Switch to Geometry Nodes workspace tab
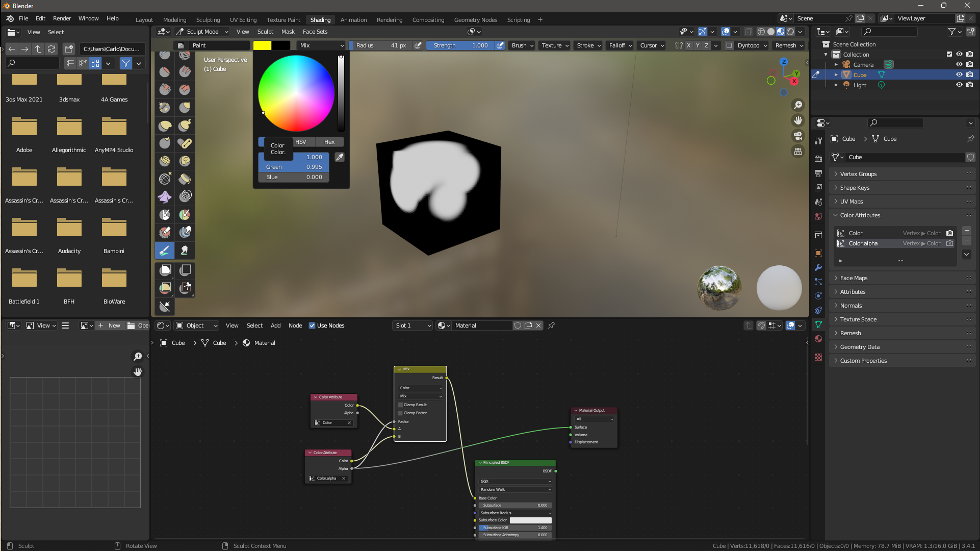Viewport: 980px width, 551px height. [x=475, y=20]
